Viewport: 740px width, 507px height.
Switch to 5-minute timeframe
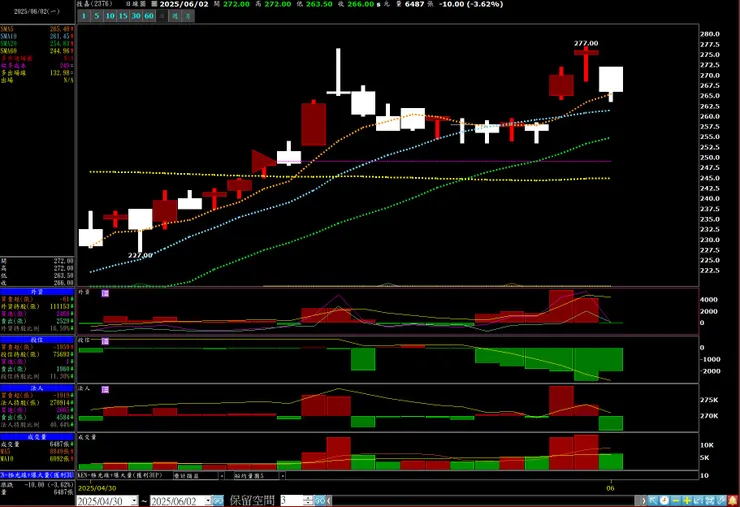[x=97, y=16]
